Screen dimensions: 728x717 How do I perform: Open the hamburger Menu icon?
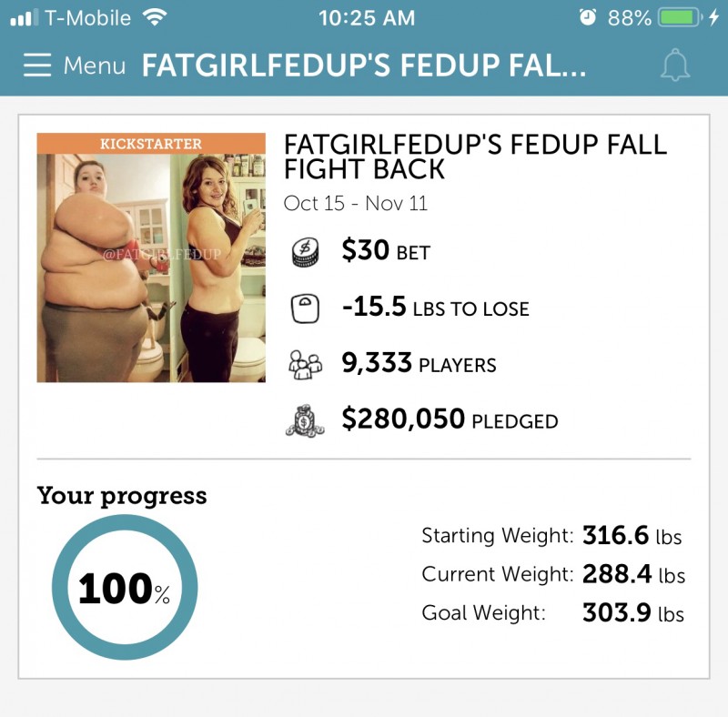38,66
